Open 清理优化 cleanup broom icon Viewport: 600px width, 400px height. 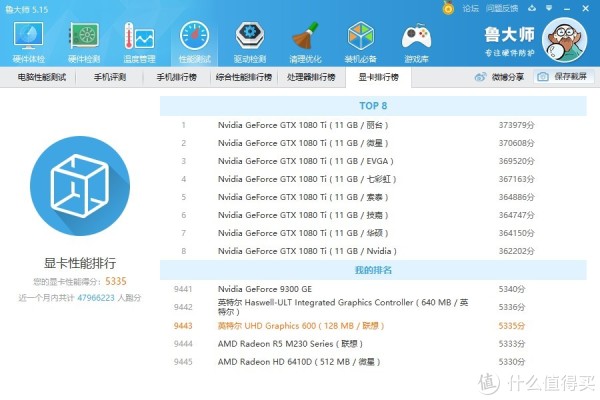305,41
